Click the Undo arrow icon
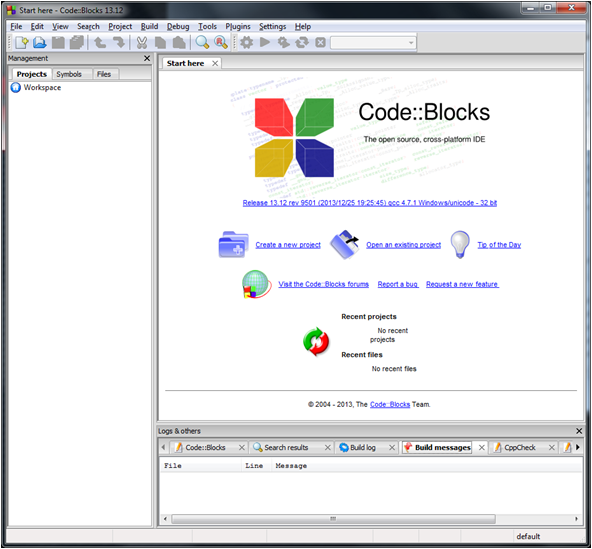The height and width of the screenshot is (549, 592). [x=100, y=42]
